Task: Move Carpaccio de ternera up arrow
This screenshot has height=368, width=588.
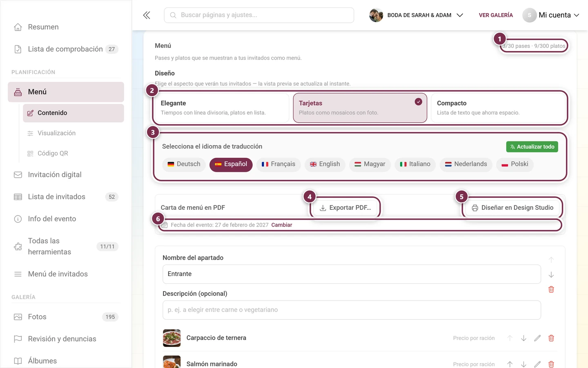Action: pos(510,338)
